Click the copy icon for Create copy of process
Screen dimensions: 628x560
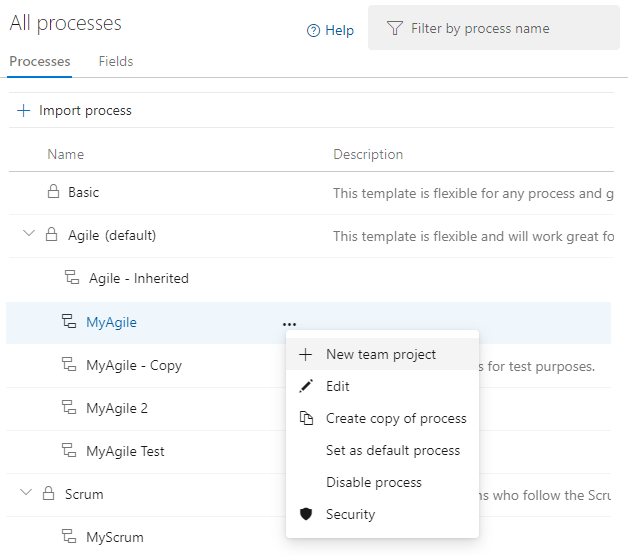click(306, 418)
